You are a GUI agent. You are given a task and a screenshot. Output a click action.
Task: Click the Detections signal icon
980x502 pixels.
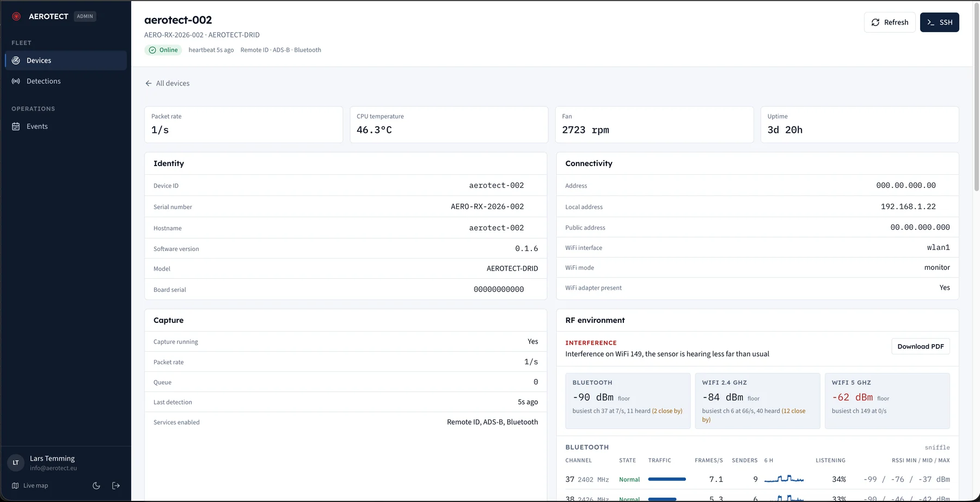pos(16,81)
